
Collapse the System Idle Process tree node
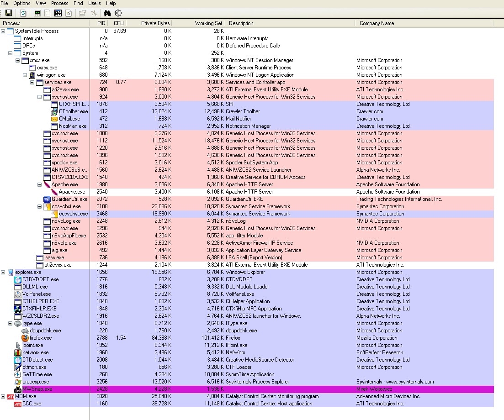3,31
